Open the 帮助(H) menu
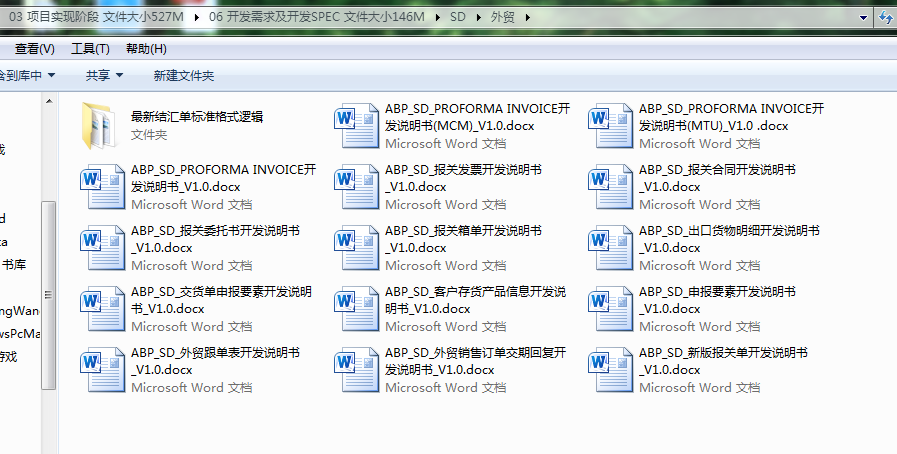Viewport: 897px width, 454px height. point(146,49)
